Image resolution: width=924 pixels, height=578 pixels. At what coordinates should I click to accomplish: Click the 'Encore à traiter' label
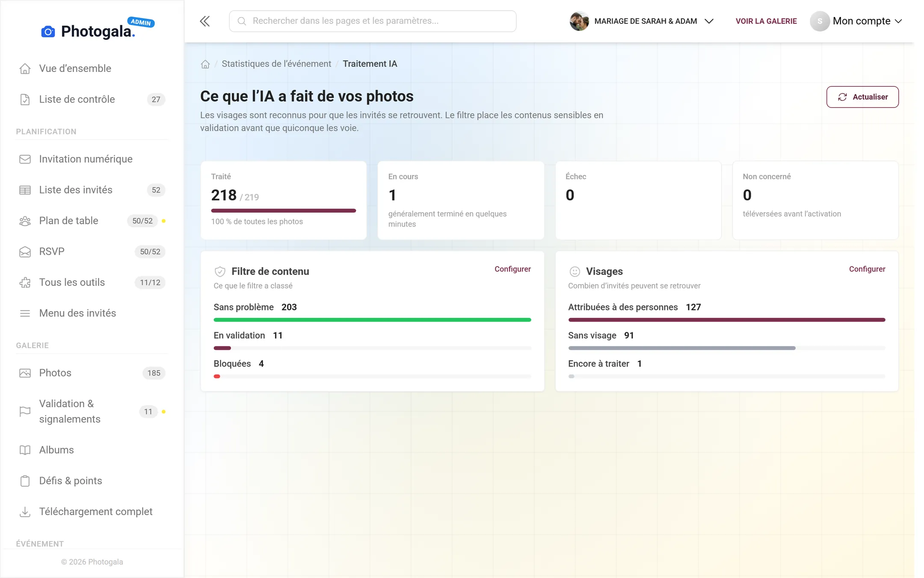(x=598, y=363)
